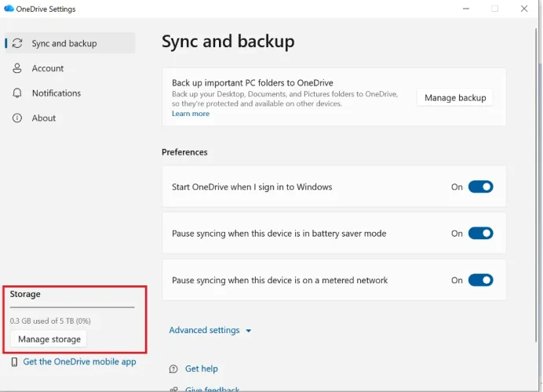Click the storage usage progress bar
543x392 pixels.
pyautogui.click(x=72, y=307)
